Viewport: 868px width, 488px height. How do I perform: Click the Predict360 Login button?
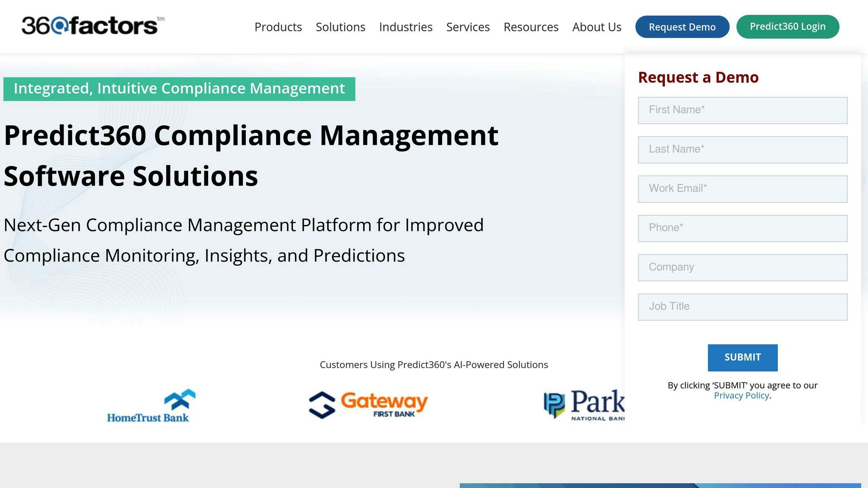(787, 27)
